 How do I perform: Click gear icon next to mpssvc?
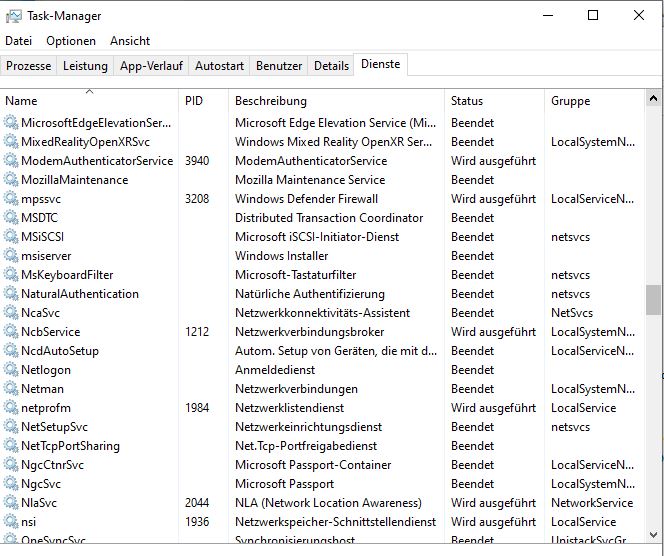point(11,199)
